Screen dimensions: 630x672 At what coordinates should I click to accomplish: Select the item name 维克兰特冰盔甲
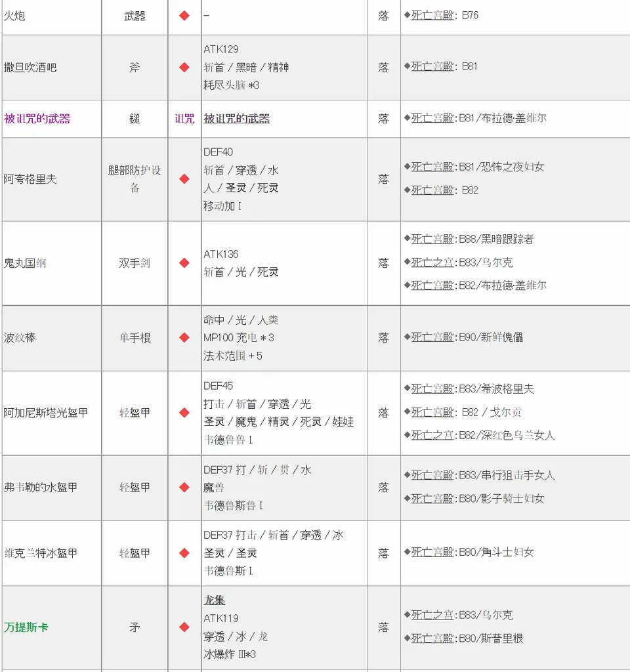[x=41, y=553]
